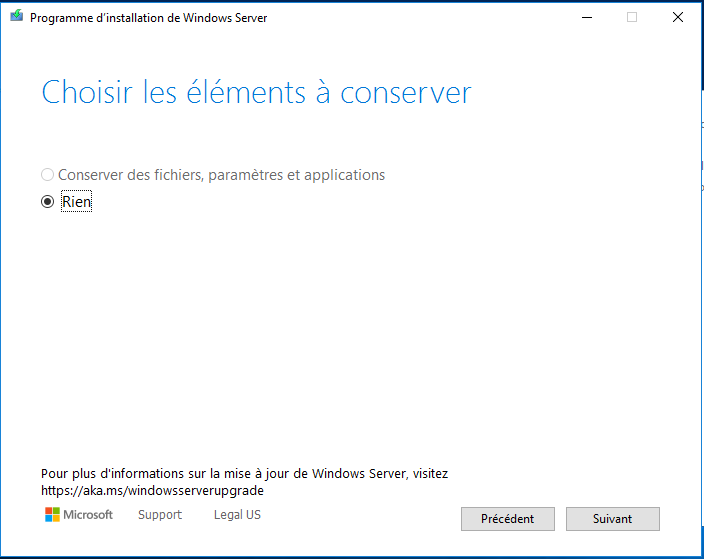Select the "Rien" radio button circle
The width and height of the screenshot is (704, 559).
(48, 202)
